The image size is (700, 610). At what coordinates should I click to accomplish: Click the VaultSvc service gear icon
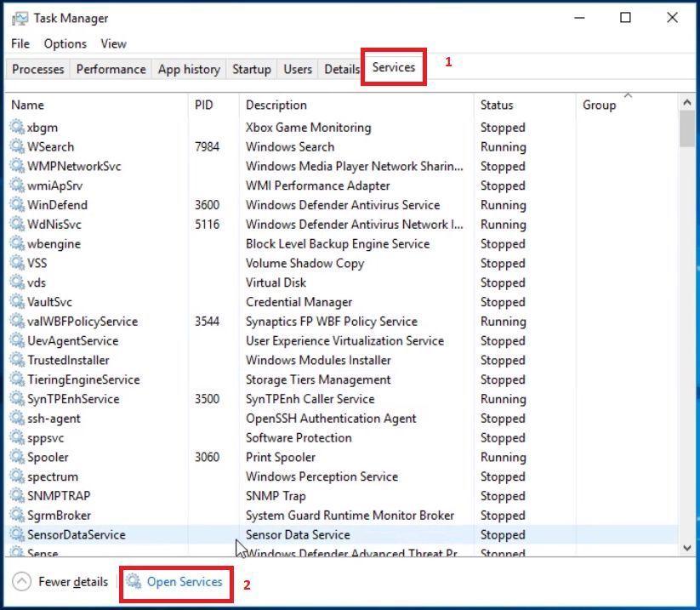point(17,301)
